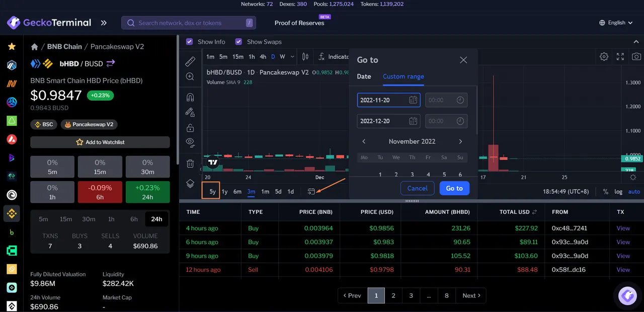Viewport: 644px width, 312px height.
Task: Click the Go to button
Action: tap(454, 188)
